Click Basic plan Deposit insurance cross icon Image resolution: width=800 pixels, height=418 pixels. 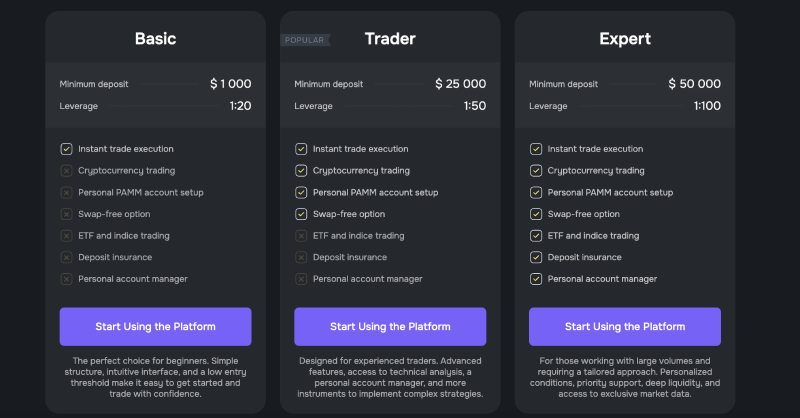[66, 257]
